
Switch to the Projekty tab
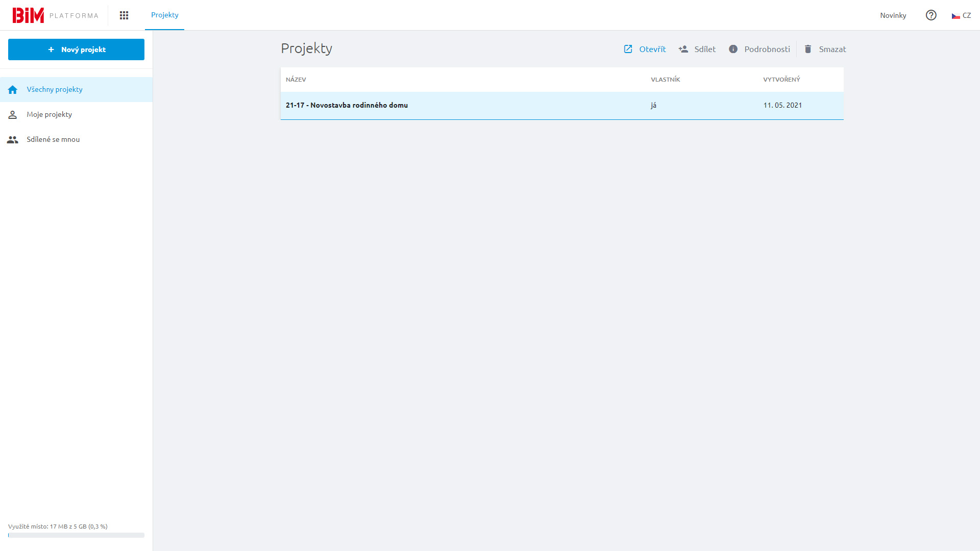tap(164, 15)
